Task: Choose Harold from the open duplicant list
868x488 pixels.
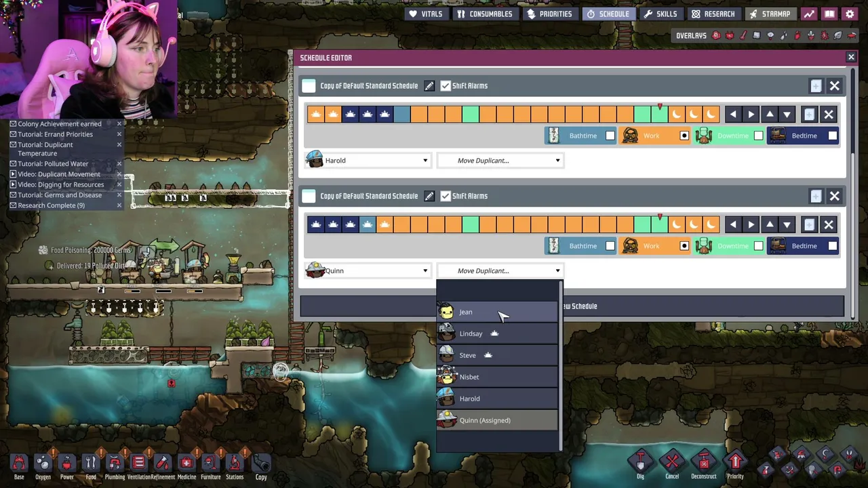Action: (497, 399)
